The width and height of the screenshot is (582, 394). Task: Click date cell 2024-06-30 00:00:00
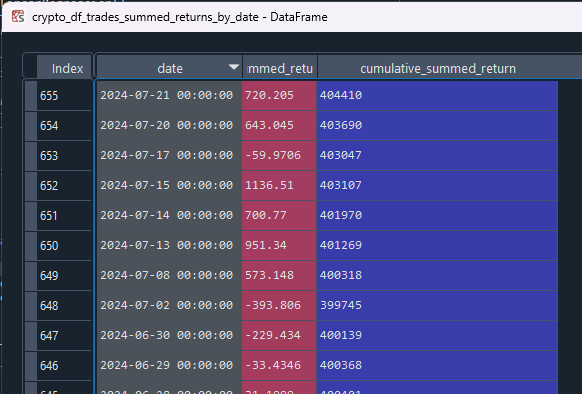click(169, 336)
